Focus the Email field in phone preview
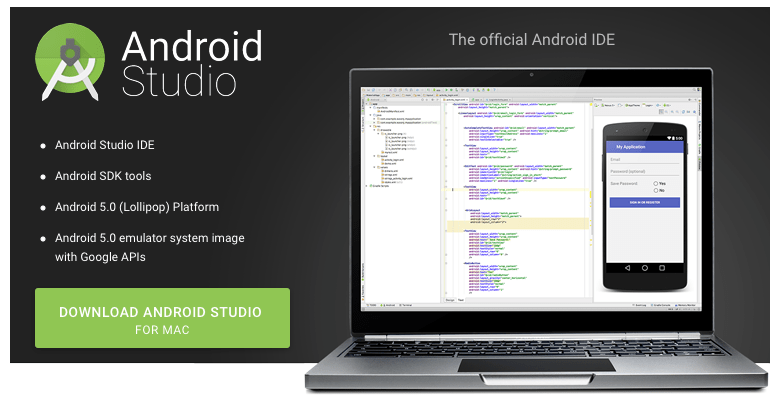 [x=644, y=160]
